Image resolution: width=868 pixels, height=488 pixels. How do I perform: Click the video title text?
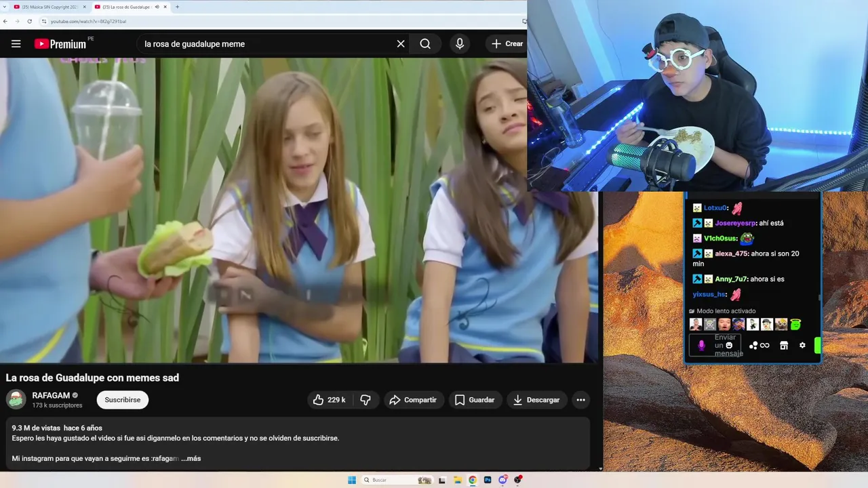click(92, 378)
